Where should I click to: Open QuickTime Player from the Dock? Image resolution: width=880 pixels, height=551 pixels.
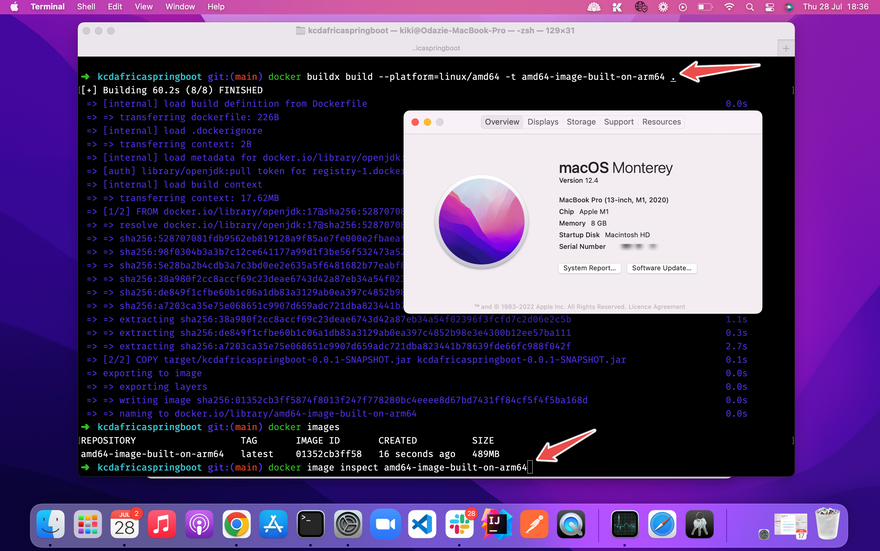pyautogui.click(x=571, y=525)
